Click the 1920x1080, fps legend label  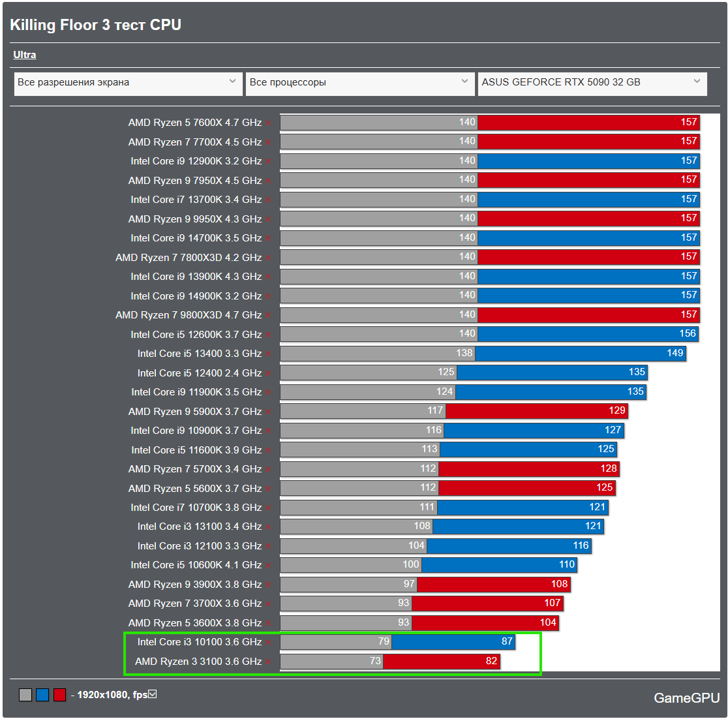(x=112, y=695)
